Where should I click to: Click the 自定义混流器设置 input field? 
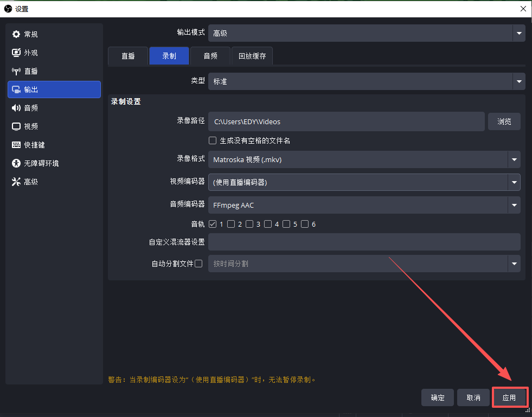[364, 242]
